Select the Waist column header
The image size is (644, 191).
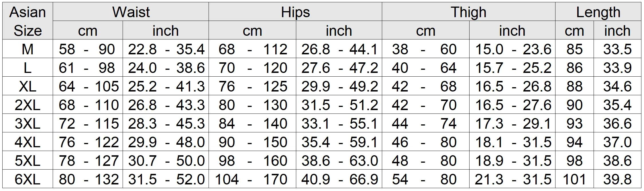point(131,12)
